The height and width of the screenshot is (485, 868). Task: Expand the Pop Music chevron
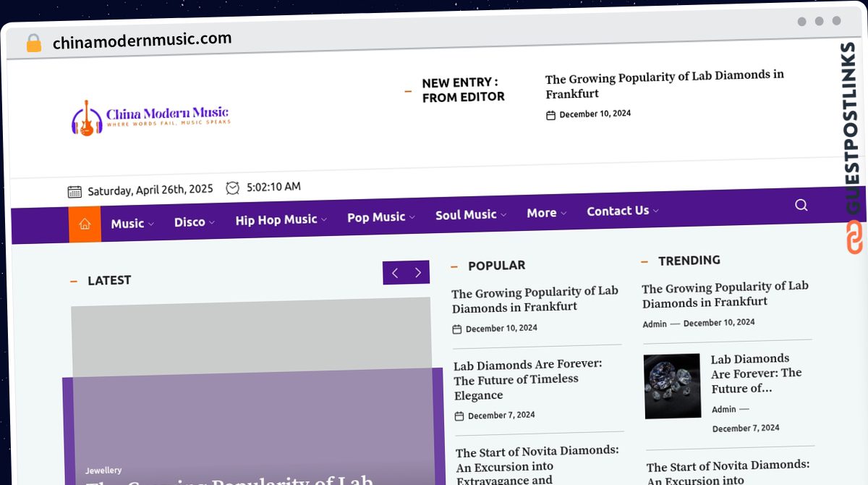412,217
